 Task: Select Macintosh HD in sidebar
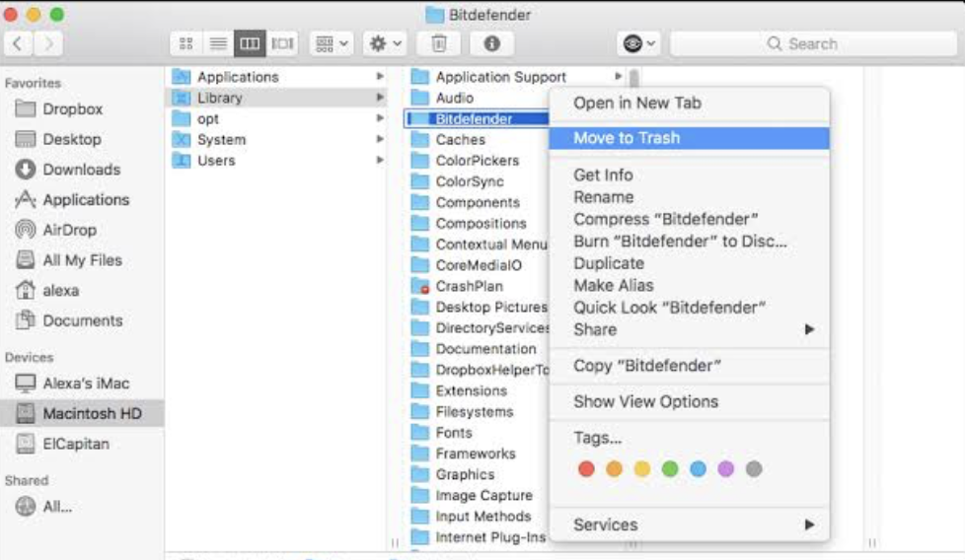click(82, 413)
